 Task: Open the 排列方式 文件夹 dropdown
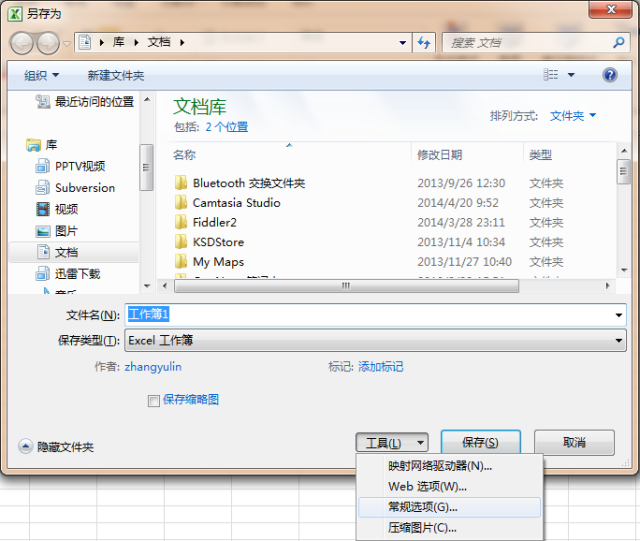[573, 116]
